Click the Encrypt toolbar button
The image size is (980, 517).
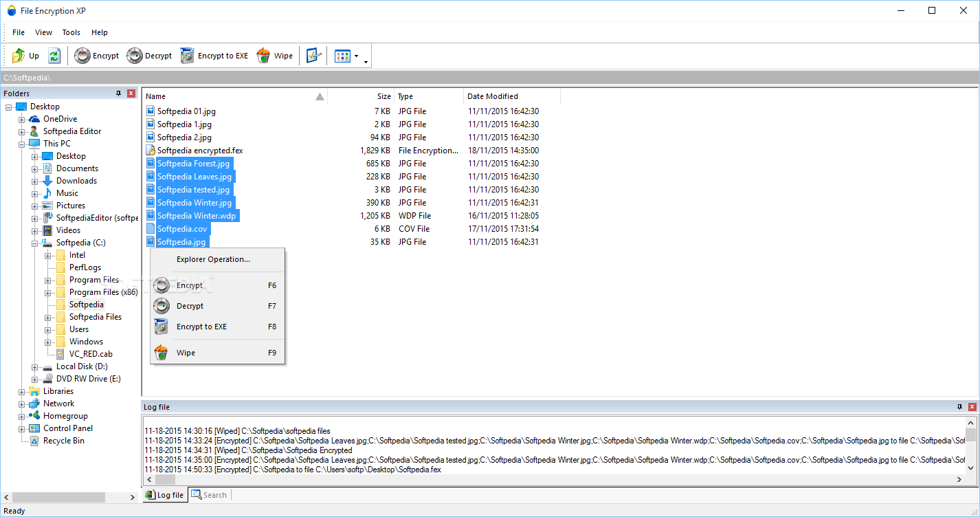(97, 56)
